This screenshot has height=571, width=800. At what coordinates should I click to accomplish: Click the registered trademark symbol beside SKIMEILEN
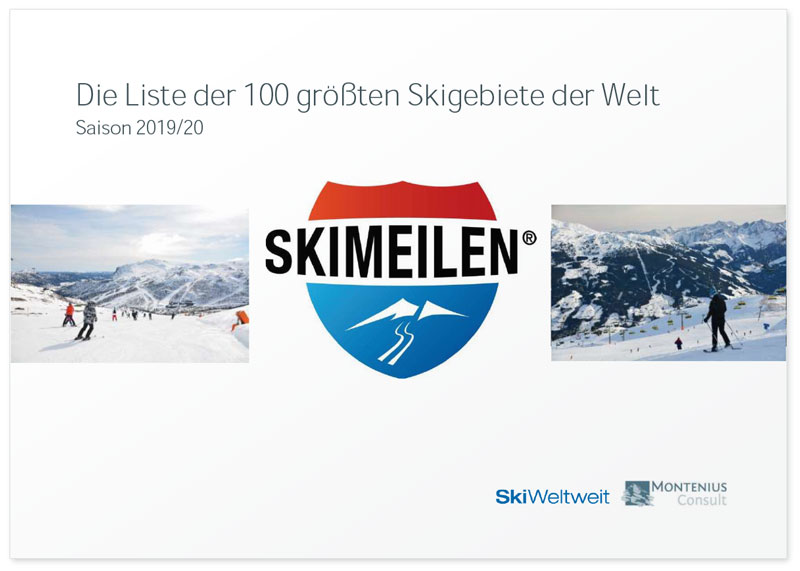click(x=529, y=238)
